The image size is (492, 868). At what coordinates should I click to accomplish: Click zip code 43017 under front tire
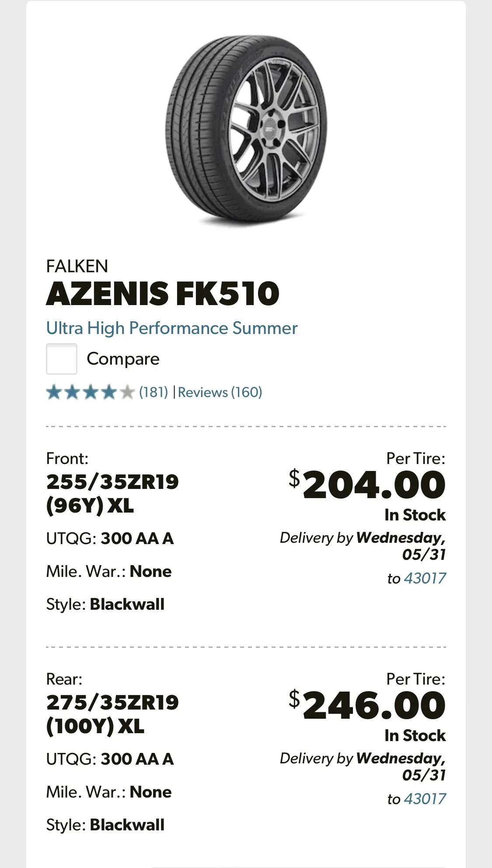pyautogui.click(x=425, y=578)
